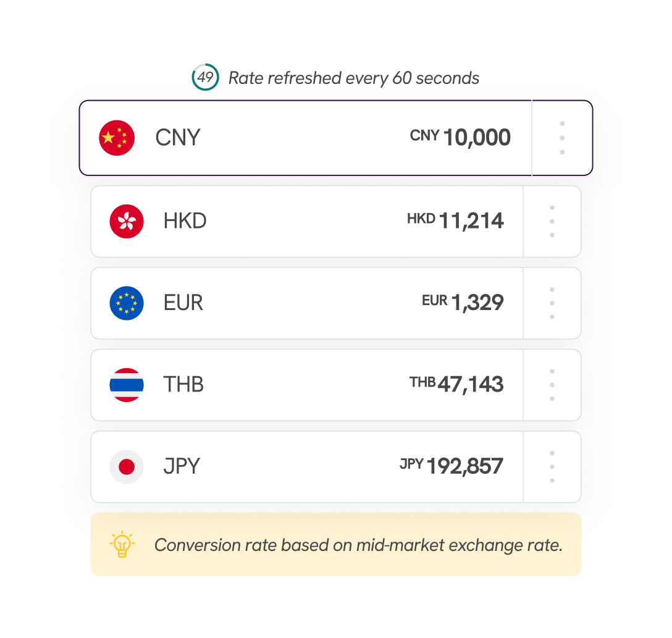
Task: Click the Japan flag icon
Action: [127, 467]
